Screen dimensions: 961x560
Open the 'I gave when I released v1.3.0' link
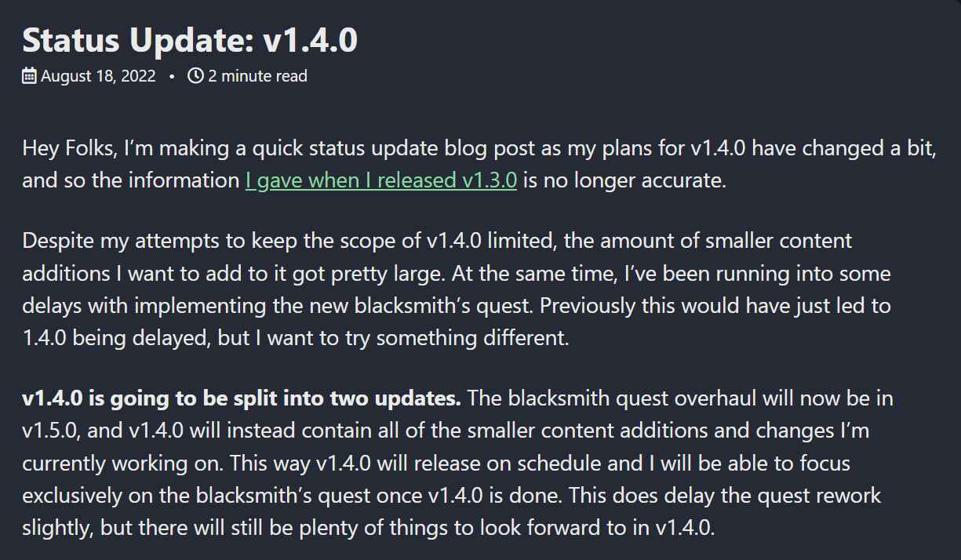point(380,180)
